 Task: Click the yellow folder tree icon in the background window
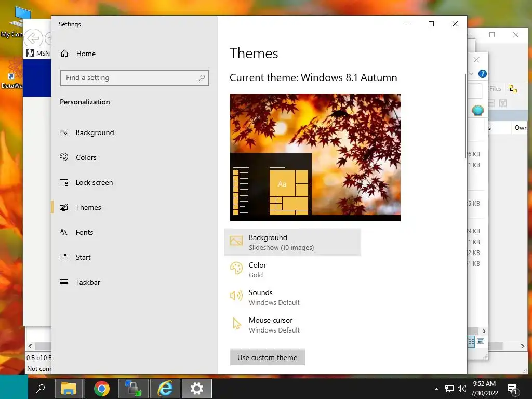click(513, 89)
